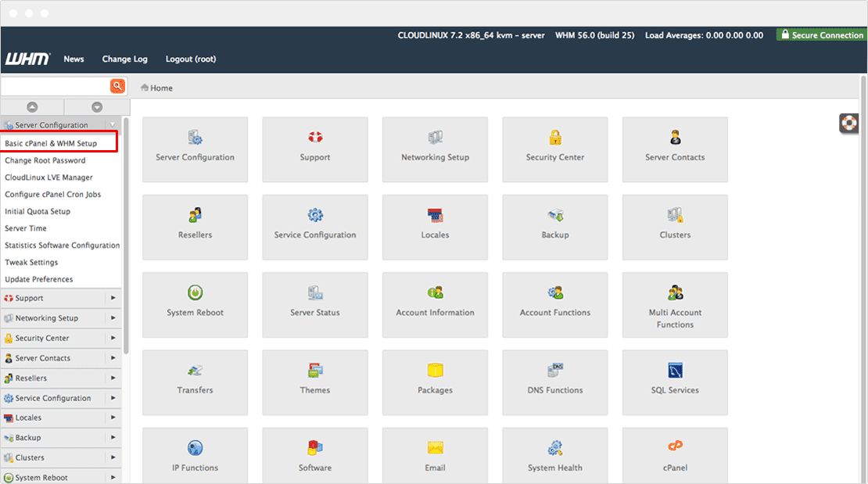Open CloudLinux LVE Manager
The width and height of the screenshot is (868, 484).
click(48, 177)
